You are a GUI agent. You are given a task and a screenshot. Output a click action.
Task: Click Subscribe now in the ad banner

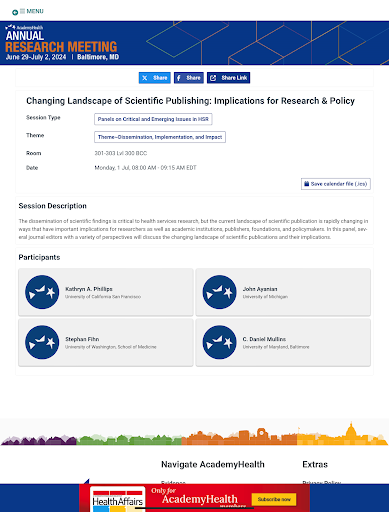[x=274, y=499]
